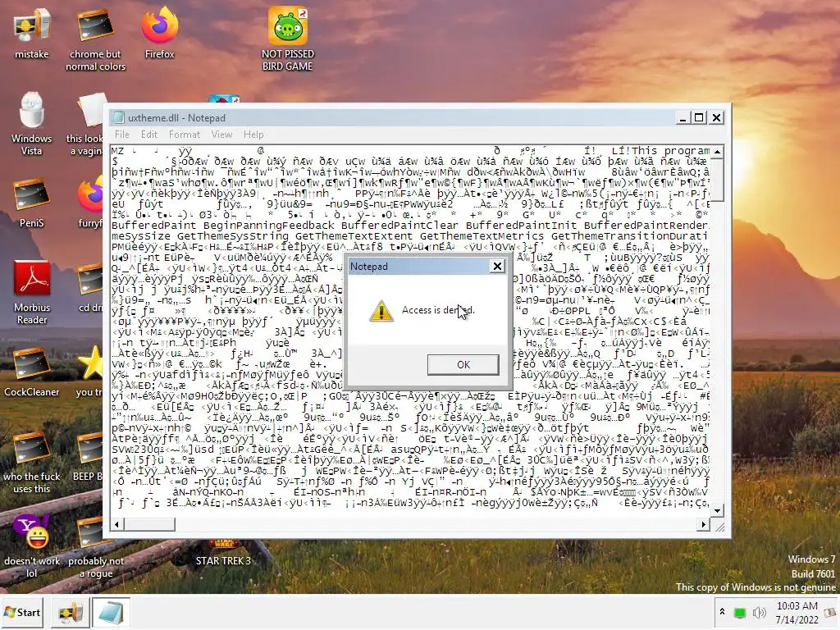The height and width of the screenshot is (630, 840).
Task: Close the Notepad error dialog
Action: (x=497, y=267)
